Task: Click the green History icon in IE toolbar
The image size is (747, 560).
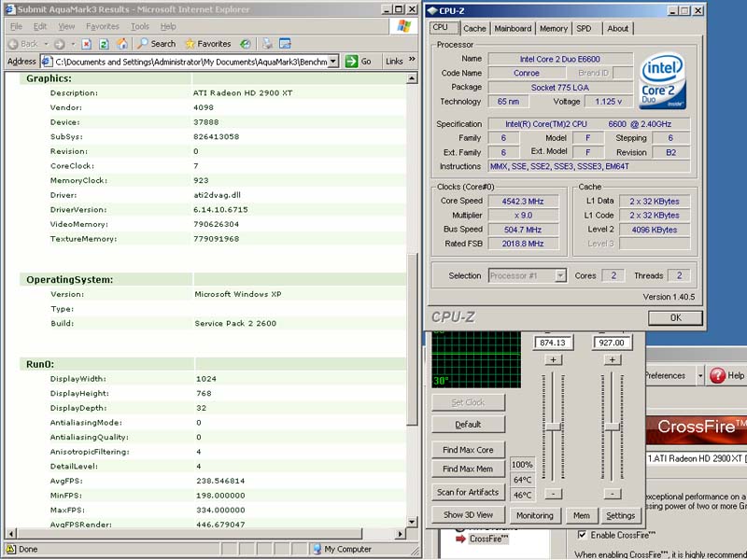Action: pos(245,44)
